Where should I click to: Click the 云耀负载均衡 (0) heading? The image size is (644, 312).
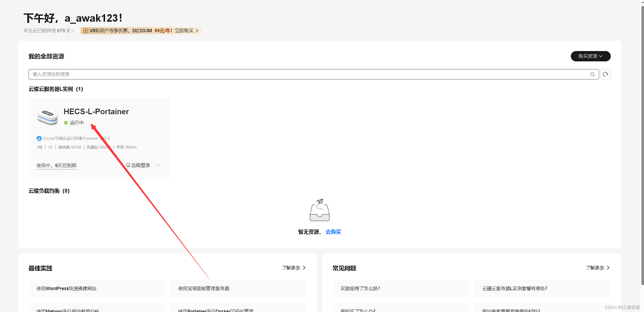coord(49,191)
